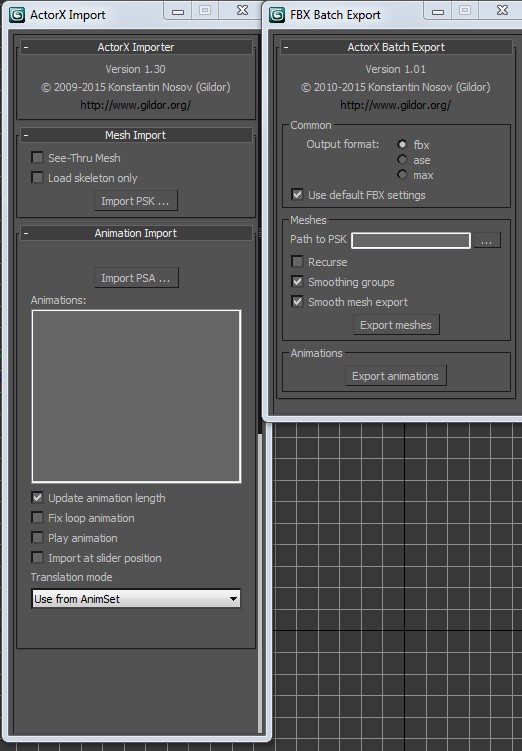The height and width of the screenshot is (751, 522).
Task: Click the Export animations button
Action: (x=396, y=376)
